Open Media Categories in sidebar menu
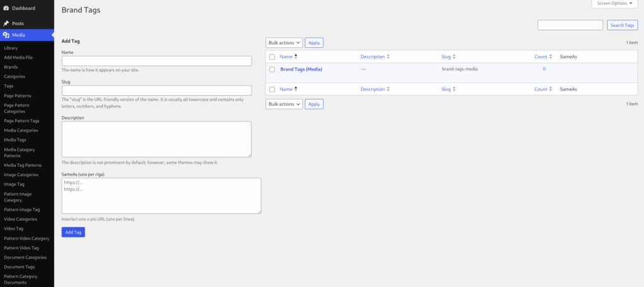Screen dimensions: 644x287 [x=21, y=130]
